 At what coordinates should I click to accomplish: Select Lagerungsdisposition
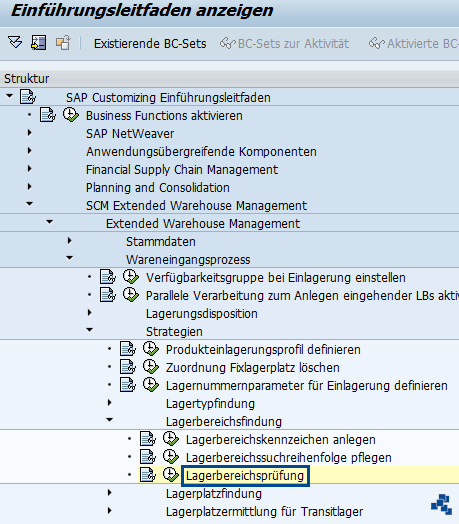[x=202, y=314]
